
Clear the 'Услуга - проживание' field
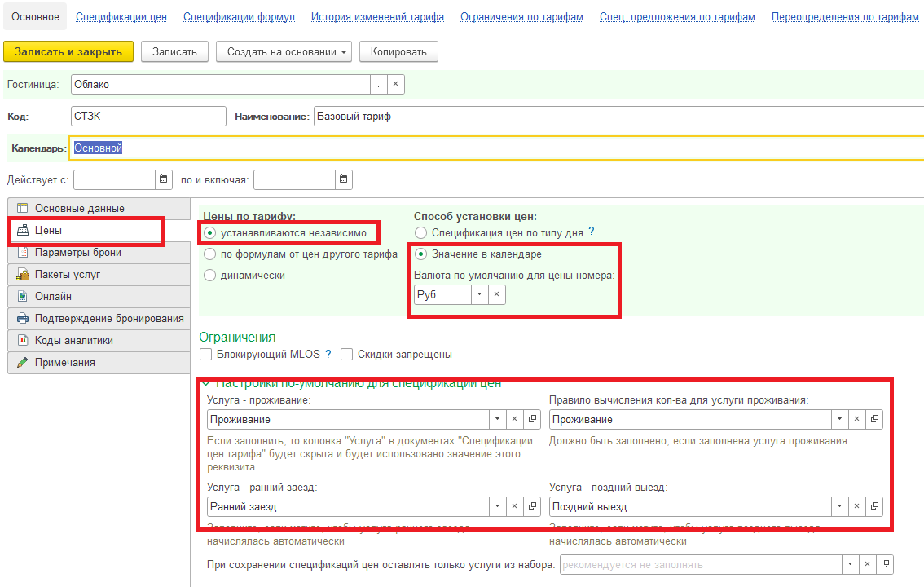(x=514, y=419)
